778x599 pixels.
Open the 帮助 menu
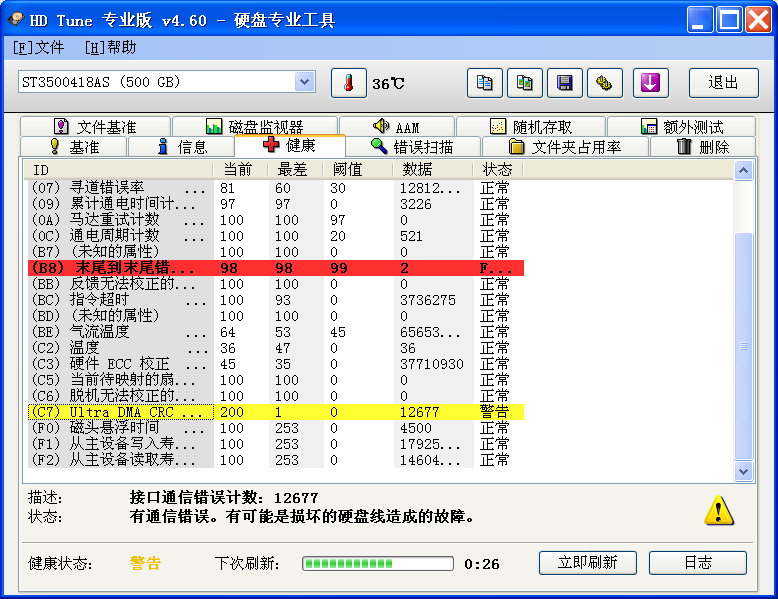pyautogui.click(x=110, y=48)
